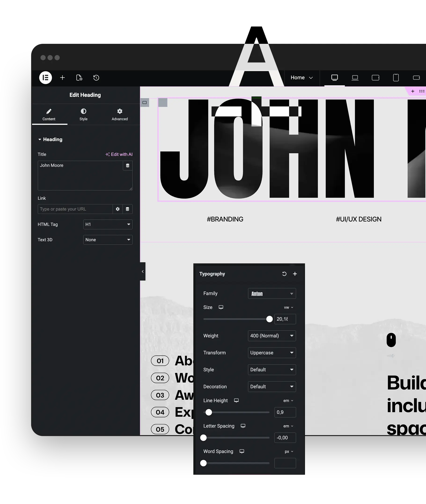
Task: Click Edit with AI link
Action: 119,154
